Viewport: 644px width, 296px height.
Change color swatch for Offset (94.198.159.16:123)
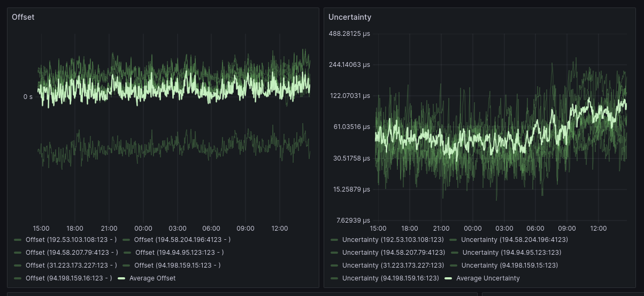18,278
